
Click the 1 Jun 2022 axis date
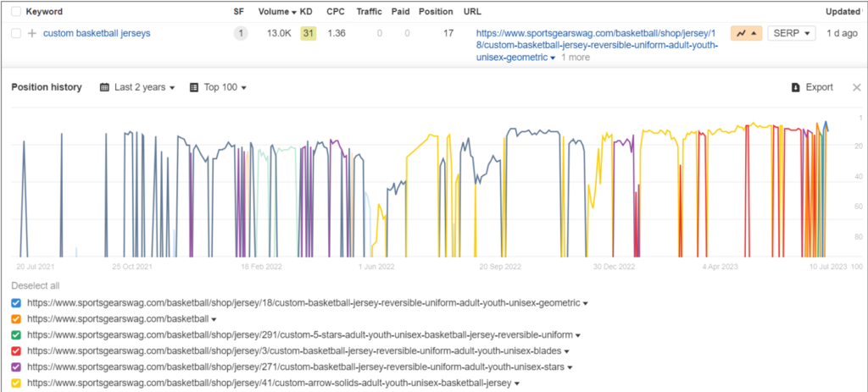(376, 267)
